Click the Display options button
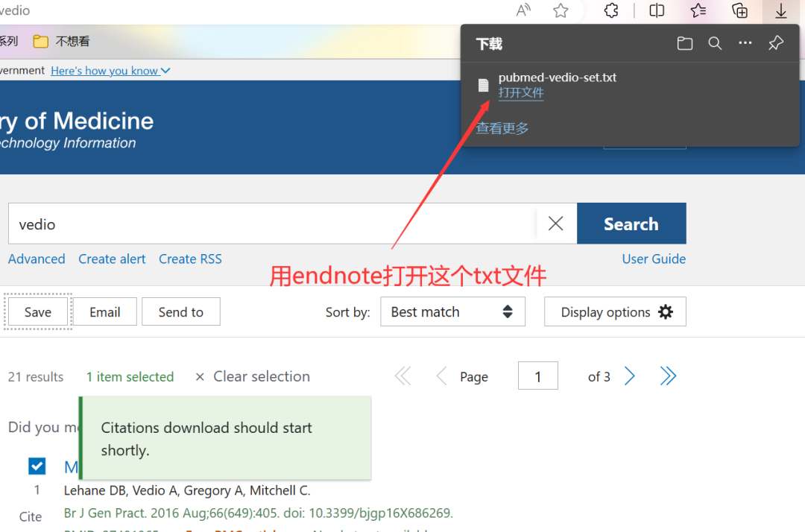This screenshot has height=532, width=805. [615, 312]
